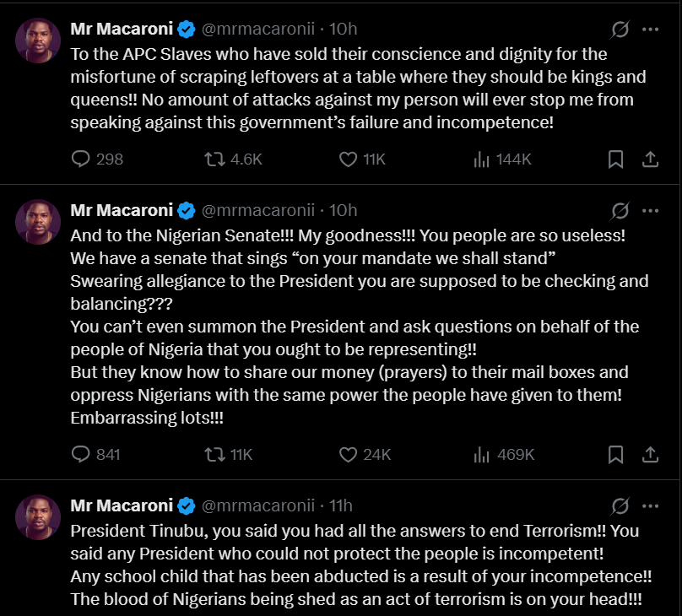This screenshot has width=682, height=616.
Task: Open more options on the first post
Action: tap(650, 28)
